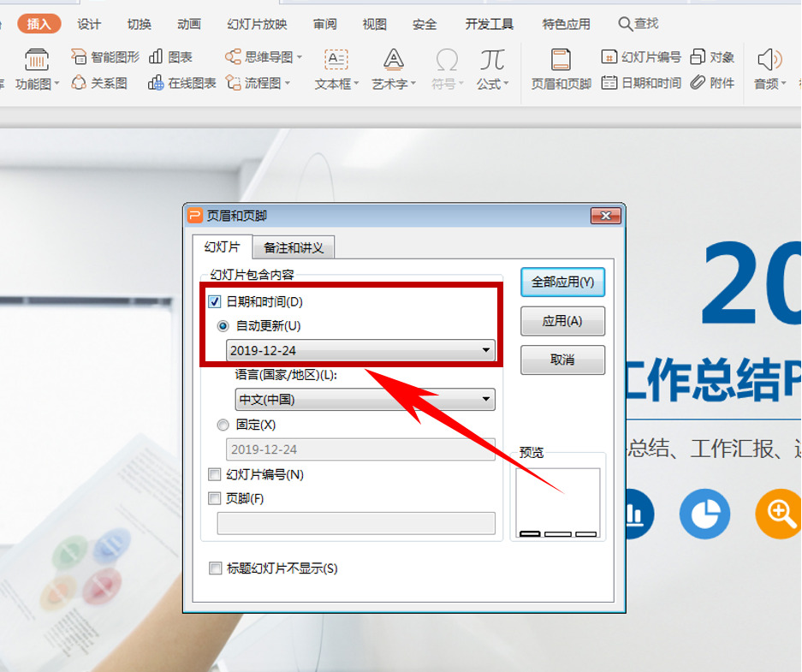The height and width of the screenshot is (672, 802).
Task: Click the 应用(A) button
Action: (x=562, y=321)
